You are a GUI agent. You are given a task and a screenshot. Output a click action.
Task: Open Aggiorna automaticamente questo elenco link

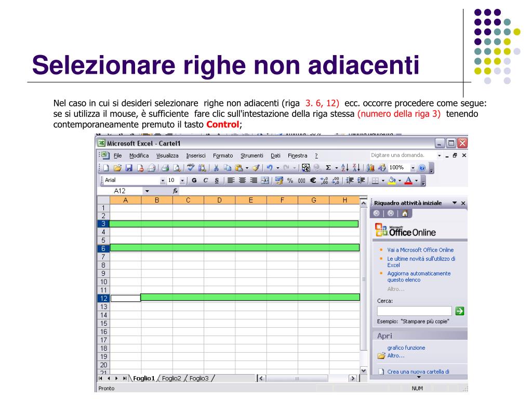pos(419,276)
